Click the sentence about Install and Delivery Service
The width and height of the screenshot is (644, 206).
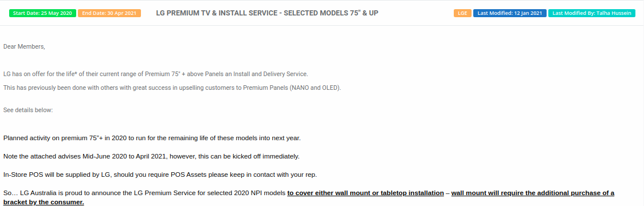156,74
